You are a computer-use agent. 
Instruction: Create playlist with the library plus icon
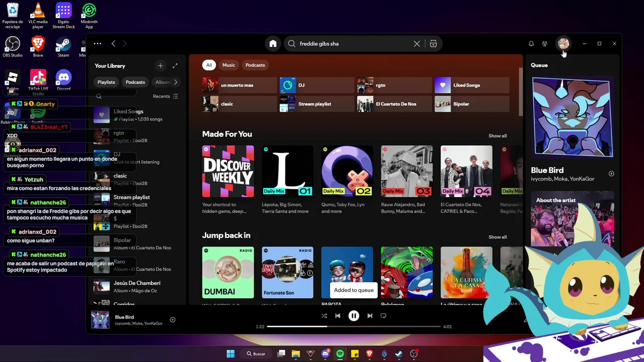[160, 65]
